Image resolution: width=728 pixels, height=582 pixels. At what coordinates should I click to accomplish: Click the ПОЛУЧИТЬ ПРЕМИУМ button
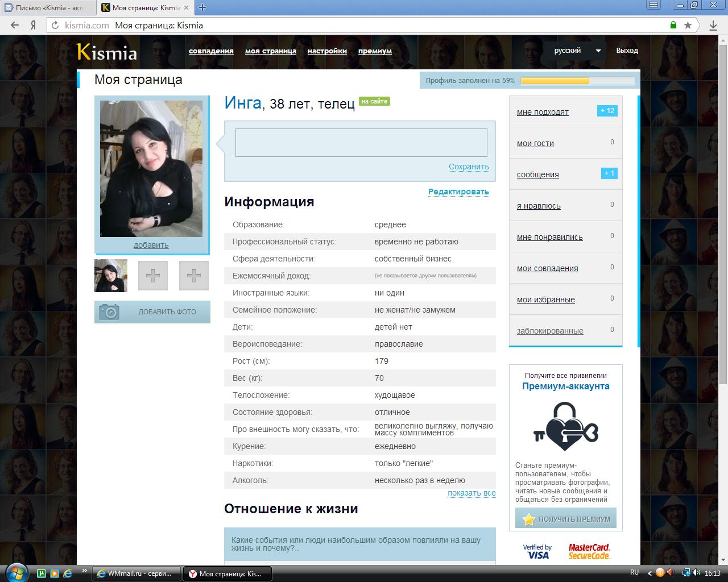(566, 519)
